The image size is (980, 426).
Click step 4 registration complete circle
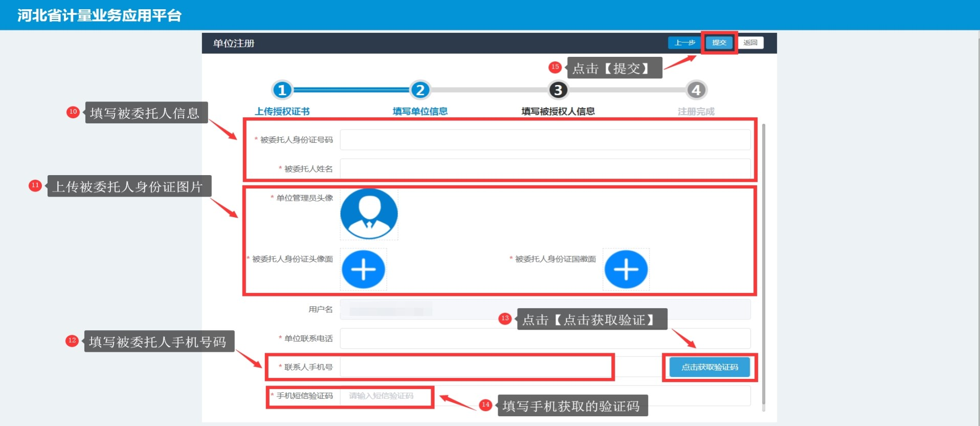click(x=696, y=90)
